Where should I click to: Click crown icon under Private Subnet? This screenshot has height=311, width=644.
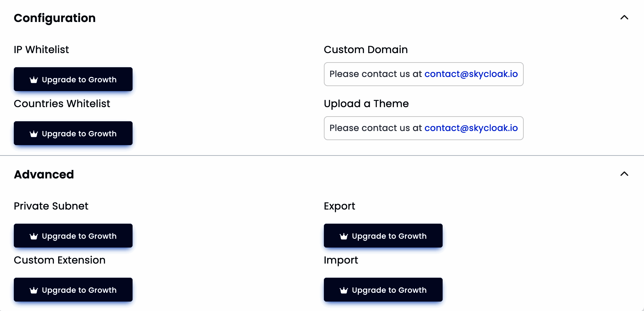34,236
